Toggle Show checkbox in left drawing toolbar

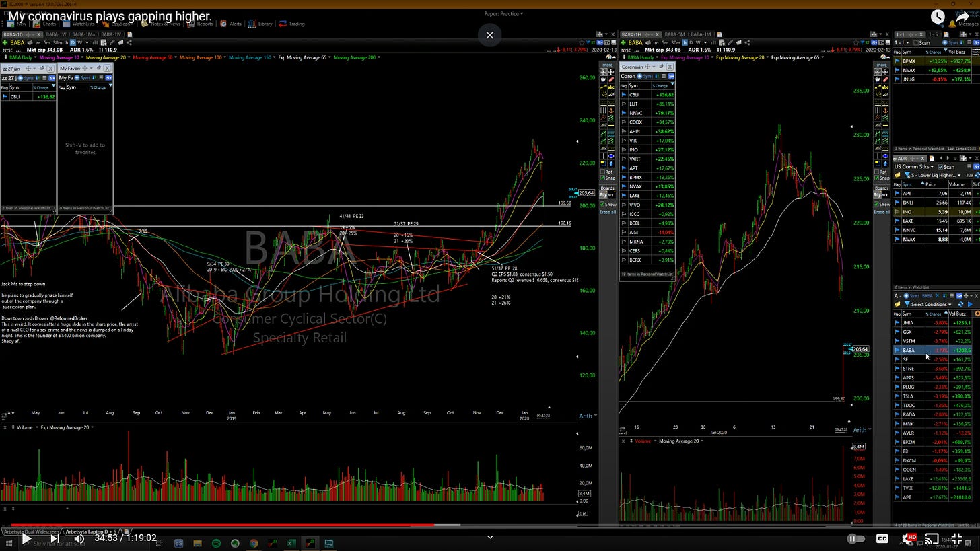click(602, 204)
